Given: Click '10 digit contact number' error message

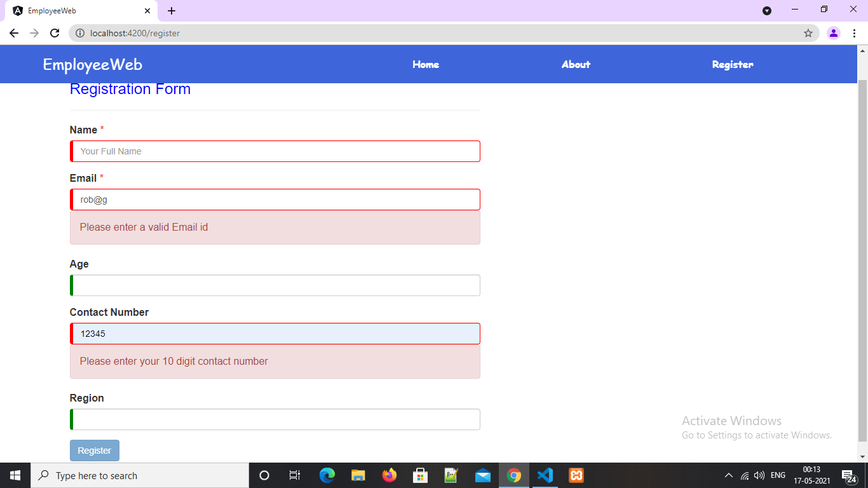Looking at the screenshot, I should (173, 361).
